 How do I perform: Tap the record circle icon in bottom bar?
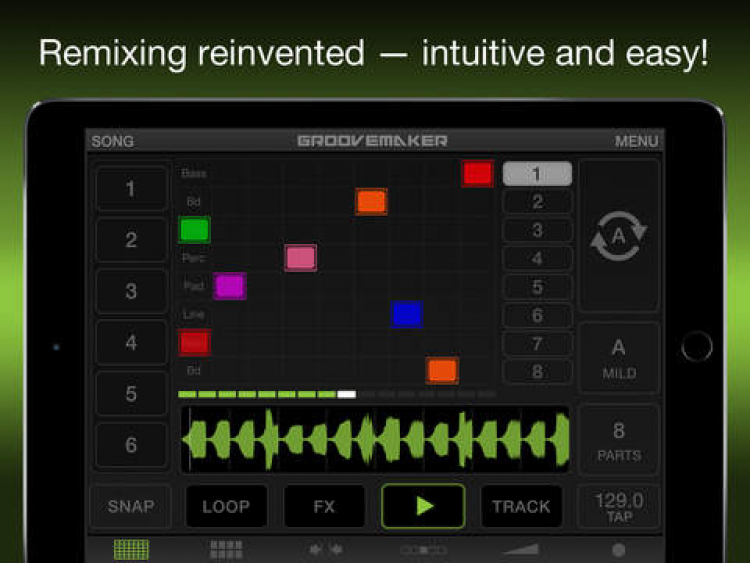pos(618,550)
